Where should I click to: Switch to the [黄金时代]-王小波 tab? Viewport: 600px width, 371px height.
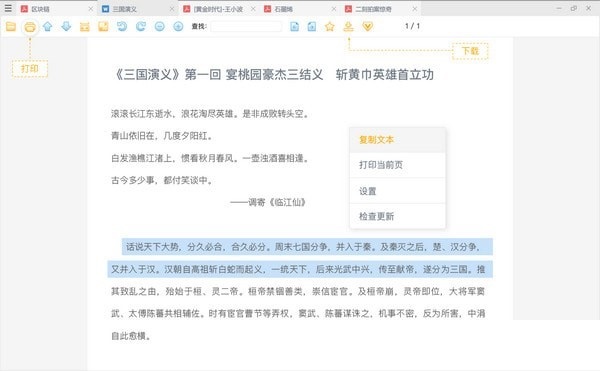(218, 9)
